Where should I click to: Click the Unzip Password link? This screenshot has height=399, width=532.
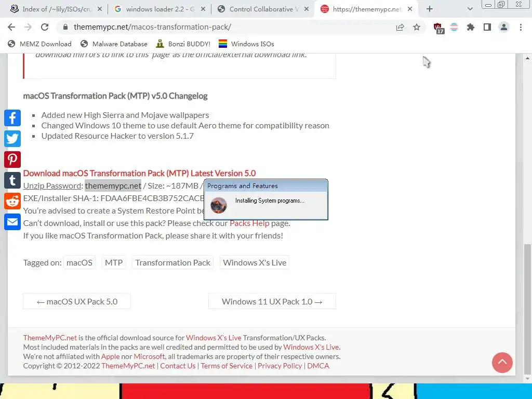click(52, 185)
